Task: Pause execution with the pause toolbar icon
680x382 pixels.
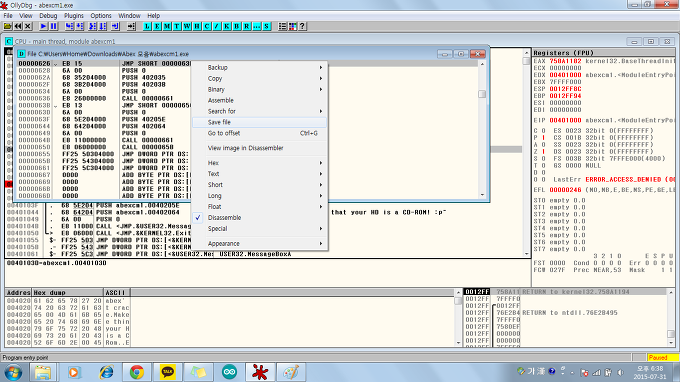Action: (x=53, y=26)
